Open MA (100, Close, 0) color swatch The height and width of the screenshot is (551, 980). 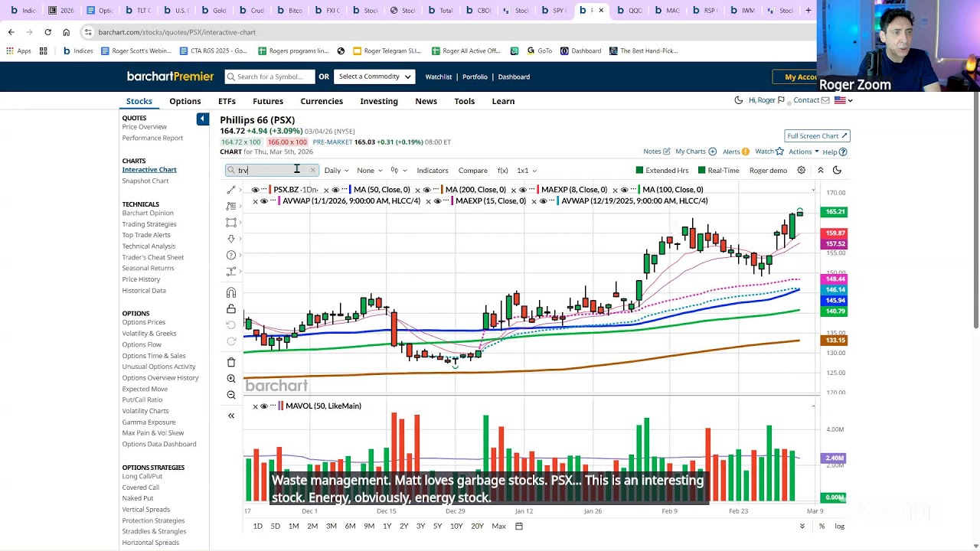pos(639,190)
